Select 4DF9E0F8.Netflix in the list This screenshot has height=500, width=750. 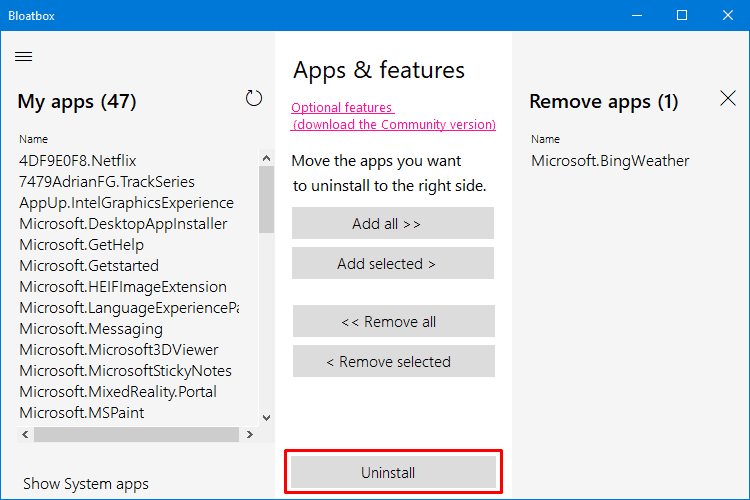[77, 161]
